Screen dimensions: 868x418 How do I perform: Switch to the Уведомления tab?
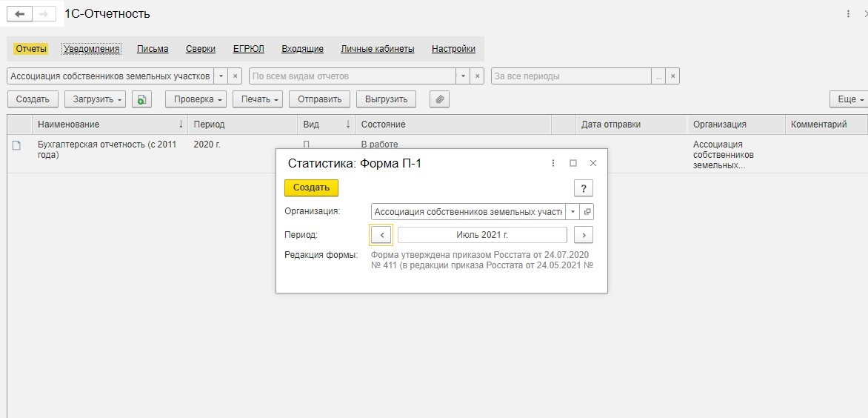pyautogui.click(x=92, y=49)
